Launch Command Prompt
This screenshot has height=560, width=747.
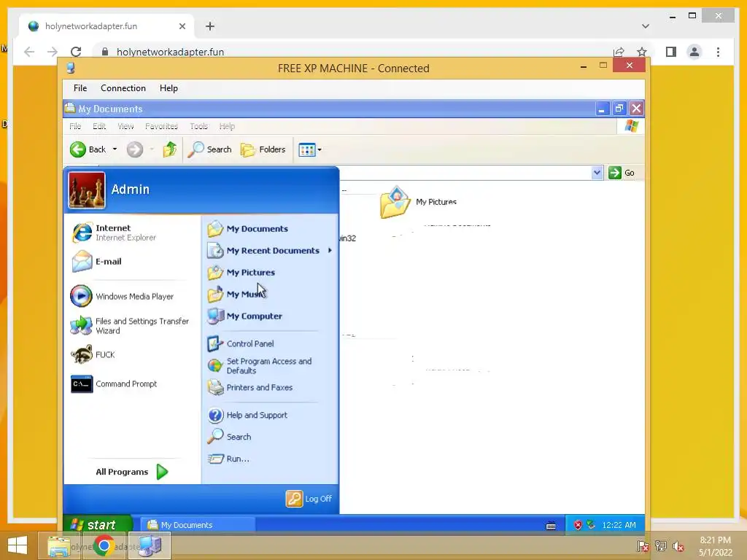tap(115, 384)
